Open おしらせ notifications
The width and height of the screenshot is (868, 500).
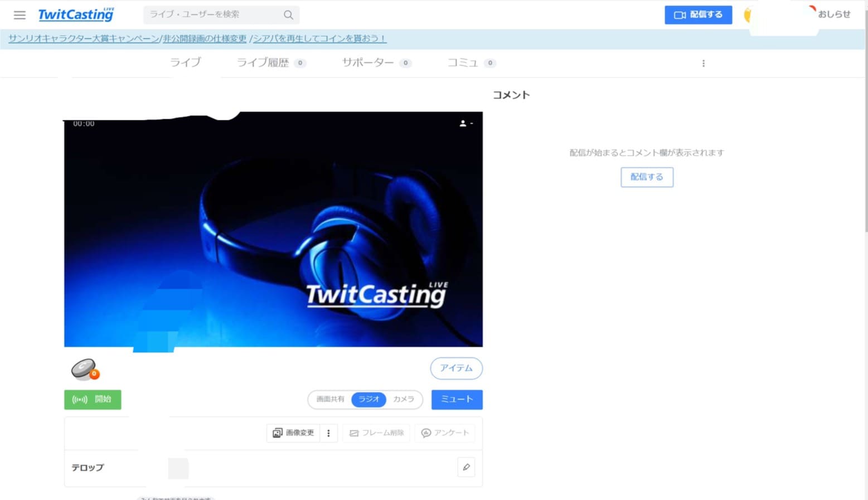click(834, 14)
